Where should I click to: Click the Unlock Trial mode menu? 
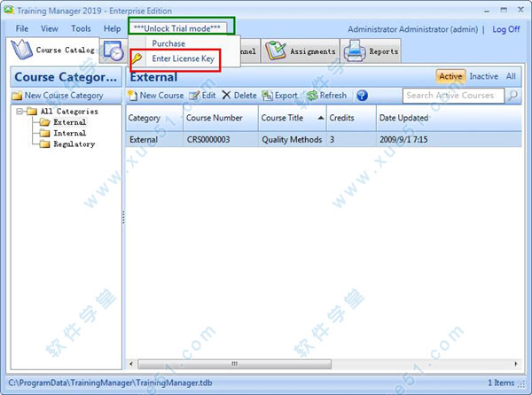[x=177, y=28]
